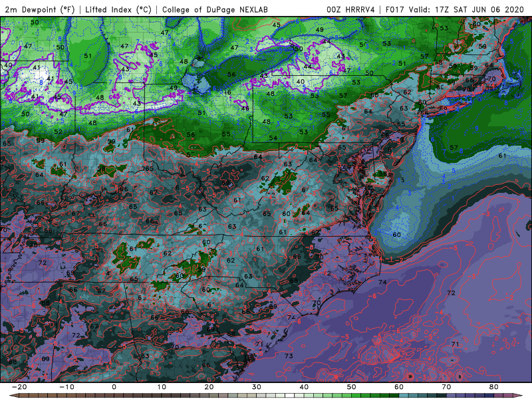This screenshot has width=532, height=399.
Task: Click the '00Z HRRRV4' model run label
Action: coord(350,9)
